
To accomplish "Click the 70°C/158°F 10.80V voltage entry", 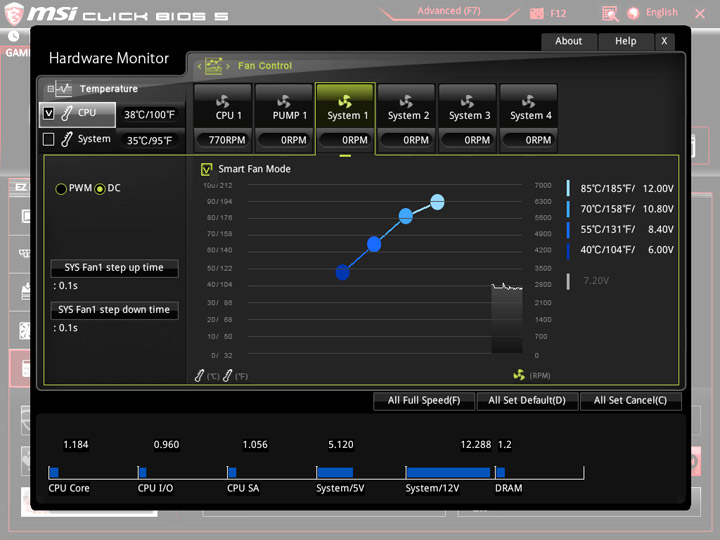I will point(620,209).
